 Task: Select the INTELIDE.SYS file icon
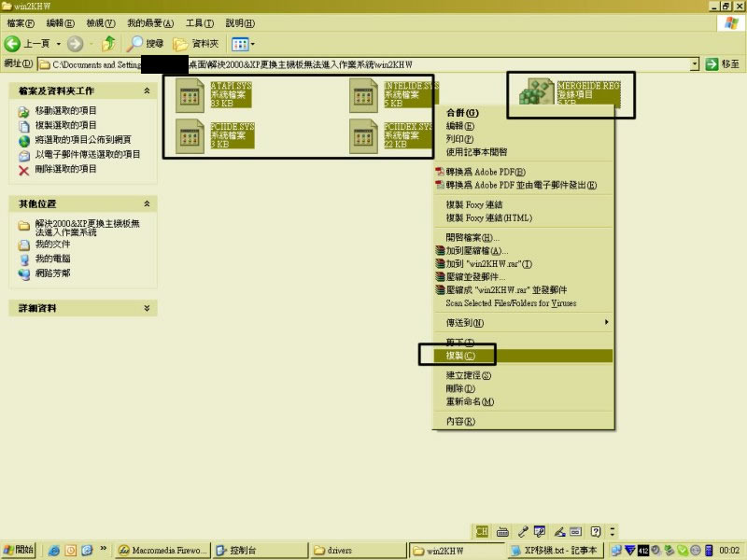coord(363,96)
